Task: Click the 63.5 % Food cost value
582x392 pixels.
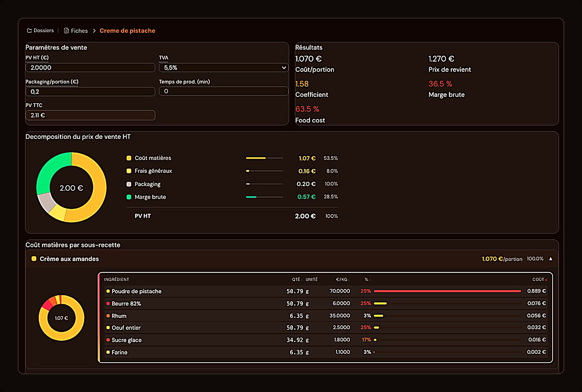Action: [307, 109]
